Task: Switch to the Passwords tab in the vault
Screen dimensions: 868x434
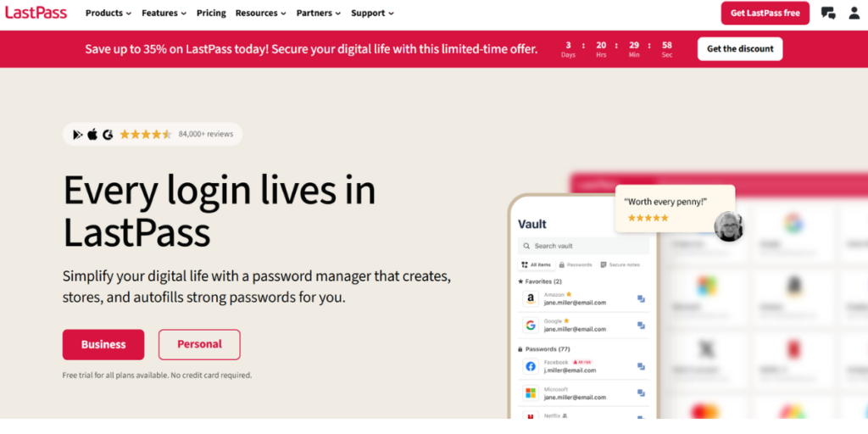Action: point(576,264)
